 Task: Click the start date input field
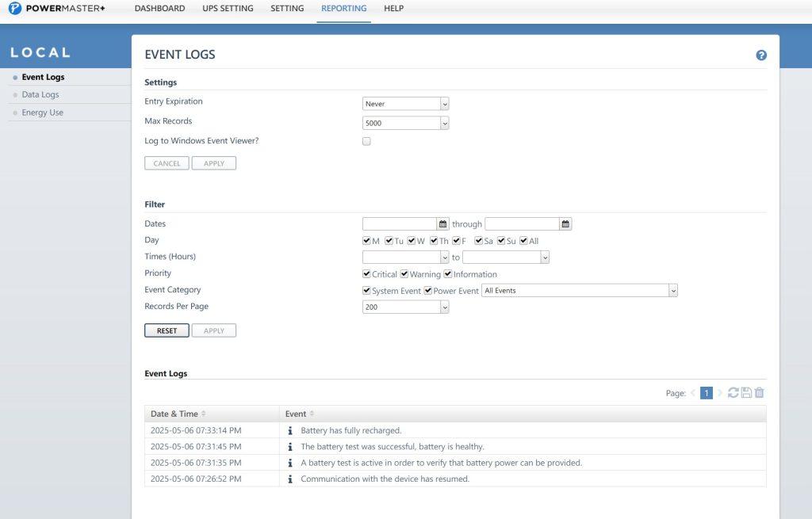click(x=400, y=224)
